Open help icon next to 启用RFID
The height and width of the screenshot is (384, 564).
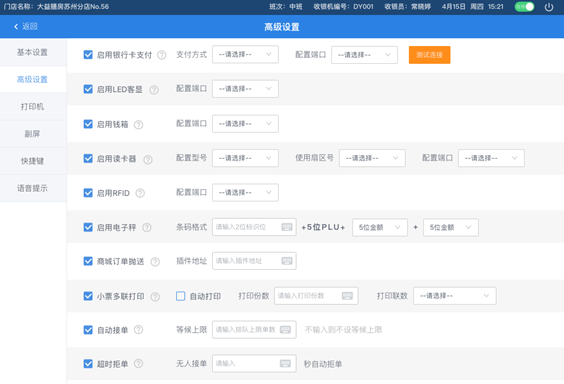140,193
